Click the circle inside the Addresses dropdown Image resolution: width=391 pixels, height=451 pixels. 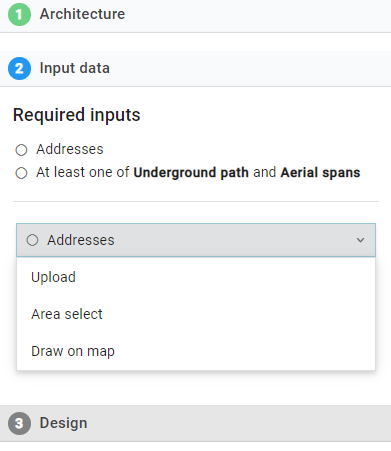tap(32, 240)
